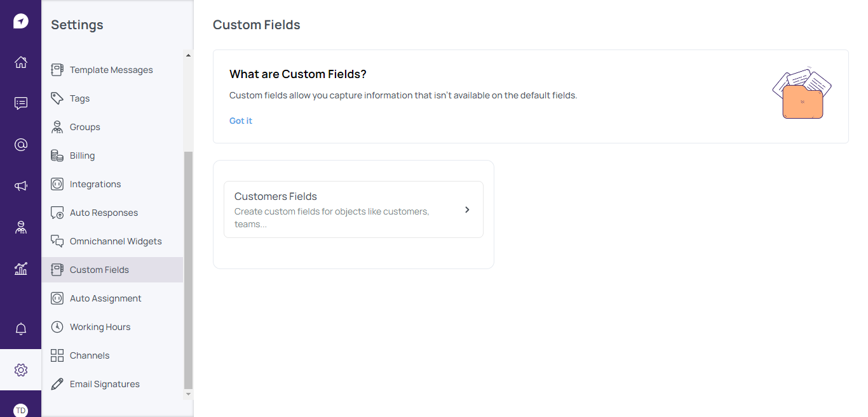Open the chat messages icon in rail
Image resolution: width=868 pixels, height=417 pixels.
[x=21, y=103]
